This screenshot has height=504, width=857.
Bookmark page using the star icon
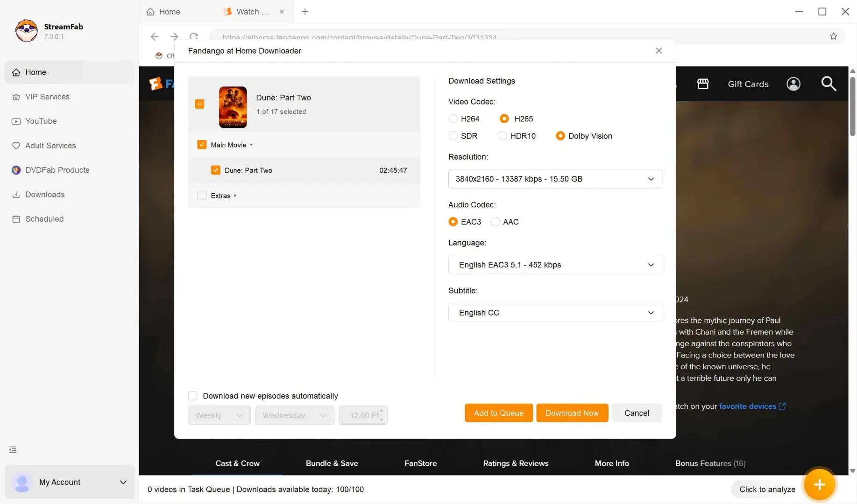point(833,36)
